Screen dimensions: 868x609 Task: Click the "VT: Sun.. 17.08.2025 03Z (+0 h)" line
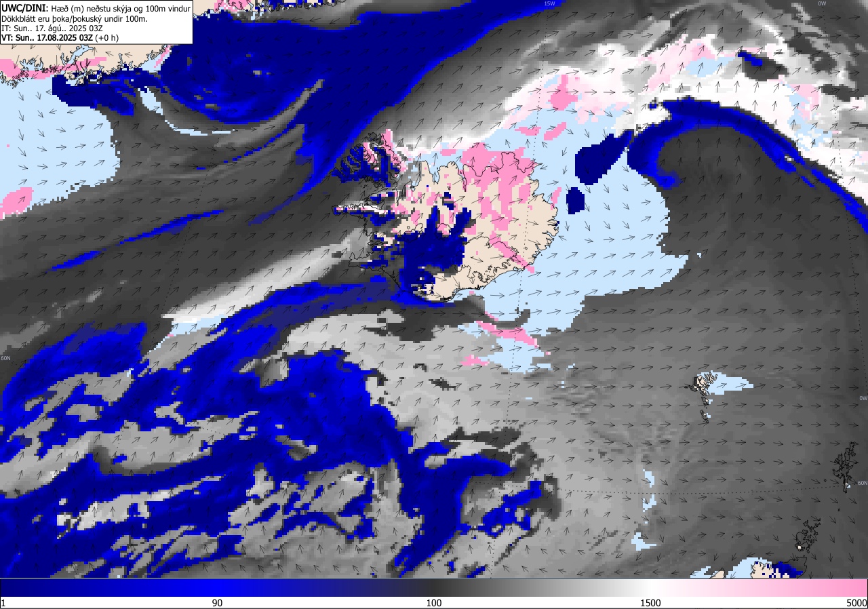(60, 38)
